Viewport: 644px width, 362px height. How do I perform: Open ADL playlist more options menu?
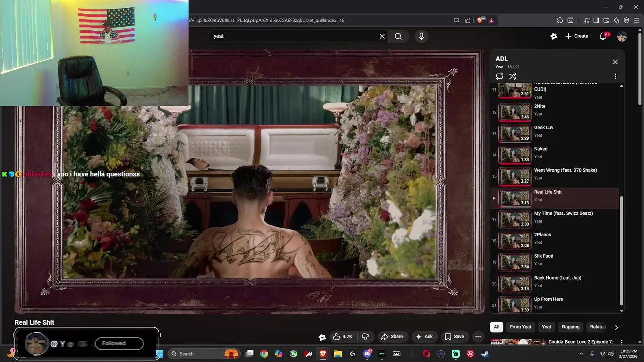coord(615,76)
